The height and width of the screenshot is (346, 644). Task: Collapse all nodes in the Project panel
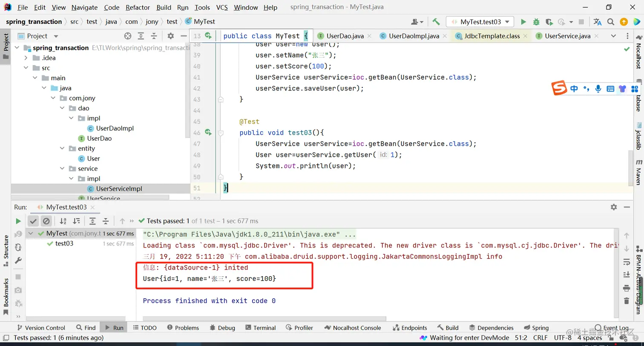point(154,36)
